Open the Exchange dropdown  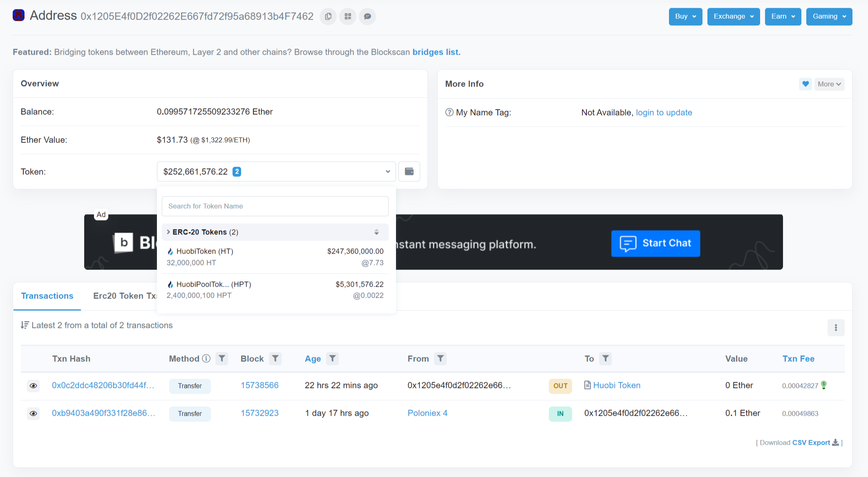(734, 16)
